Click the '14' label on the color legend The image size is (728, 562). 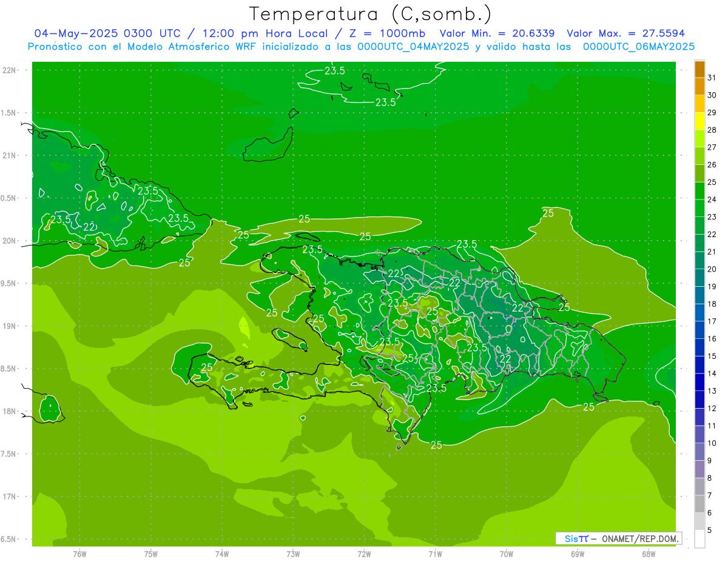pos(712,373)
